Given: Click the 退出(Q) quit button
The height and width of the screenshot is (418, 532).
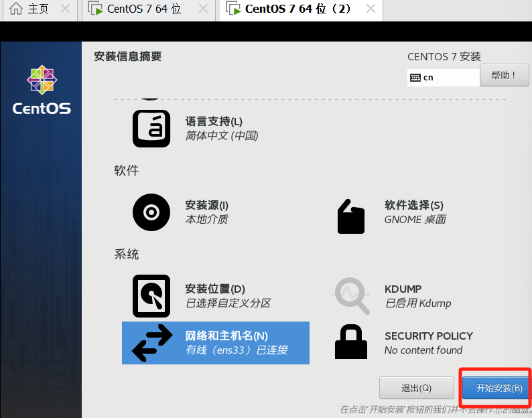Looking at the screenshot, I should (417, 388).
